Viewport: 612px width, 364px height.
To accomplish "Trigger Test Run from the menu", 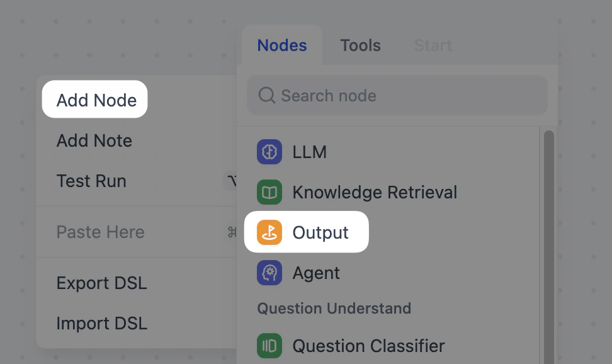I will pyautogui.click(x=91, y=181).
